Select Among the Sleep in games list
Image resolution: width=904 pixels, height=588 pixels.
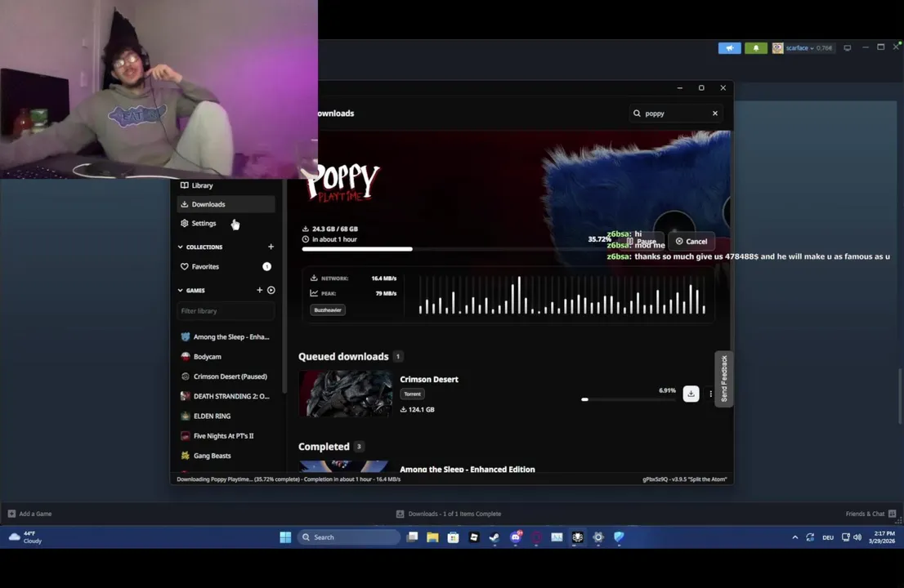point(226,337)
